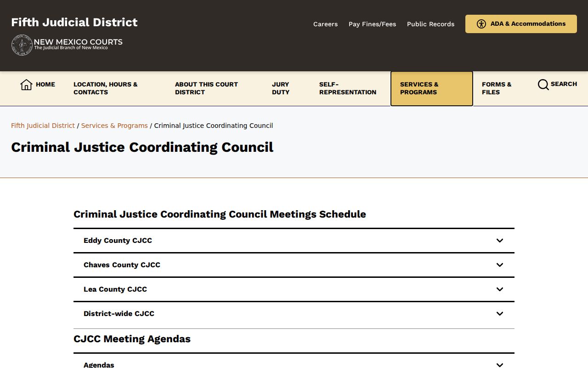This screenshot has width=588, height=368.
Task: Click the accessibility person icon
Action: point(481,24)
